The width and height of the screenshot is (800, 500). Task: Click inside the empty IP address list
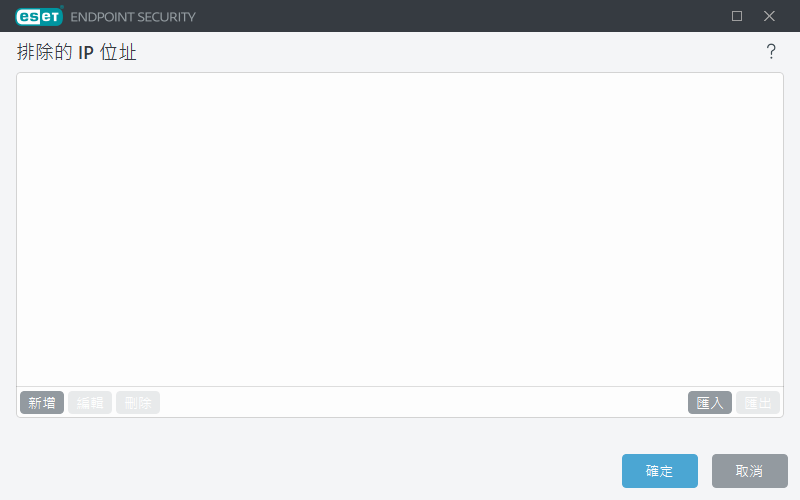(400, 230)
